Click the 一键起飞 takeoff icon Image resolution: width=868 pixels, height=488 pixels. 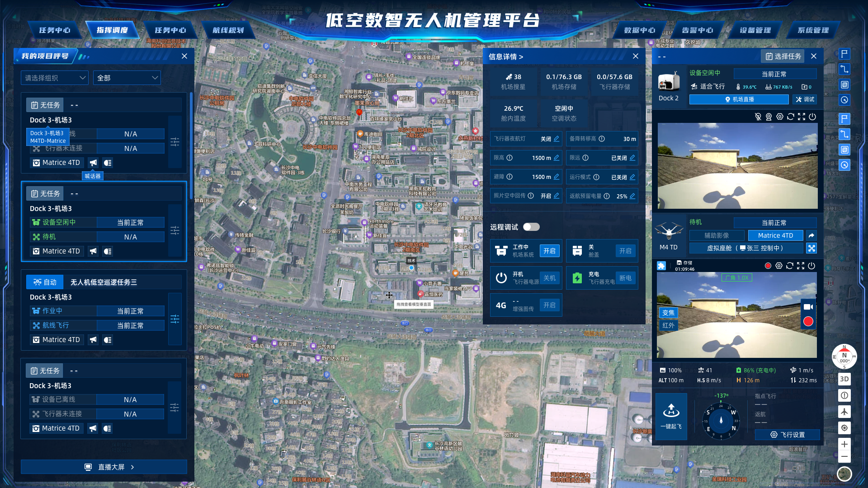tap(671, 410)
